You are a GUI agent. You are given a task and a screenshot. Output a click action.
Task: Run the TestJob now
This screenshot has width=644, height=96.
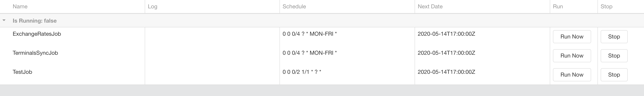(x=572, y=75)
